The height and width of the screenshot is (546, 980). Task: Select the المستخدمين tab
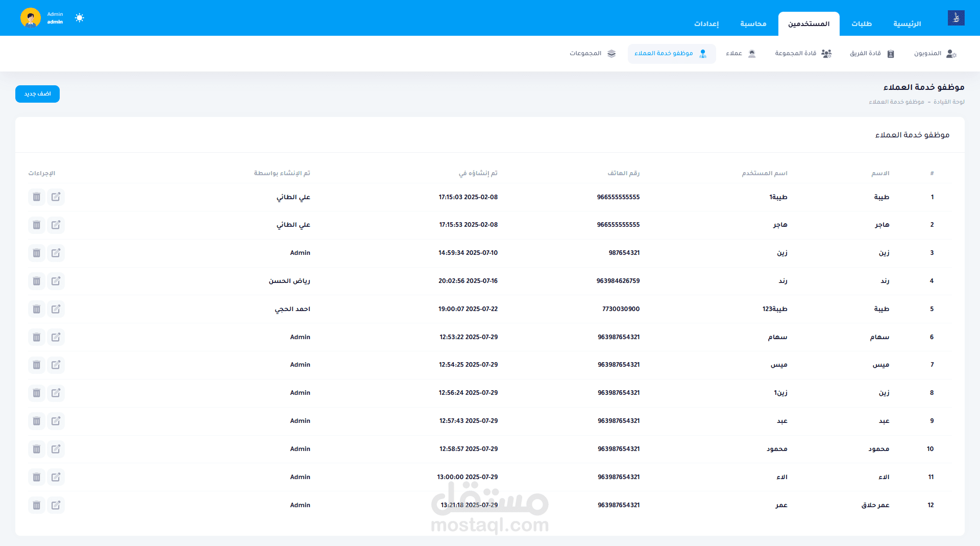pyautogui.click(x=809, y=24)
